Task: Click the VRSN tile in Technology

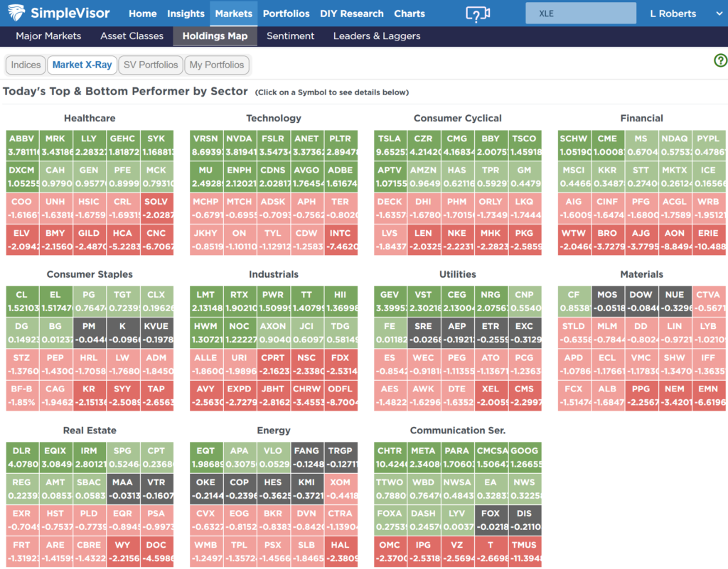Action: (205, 145)
